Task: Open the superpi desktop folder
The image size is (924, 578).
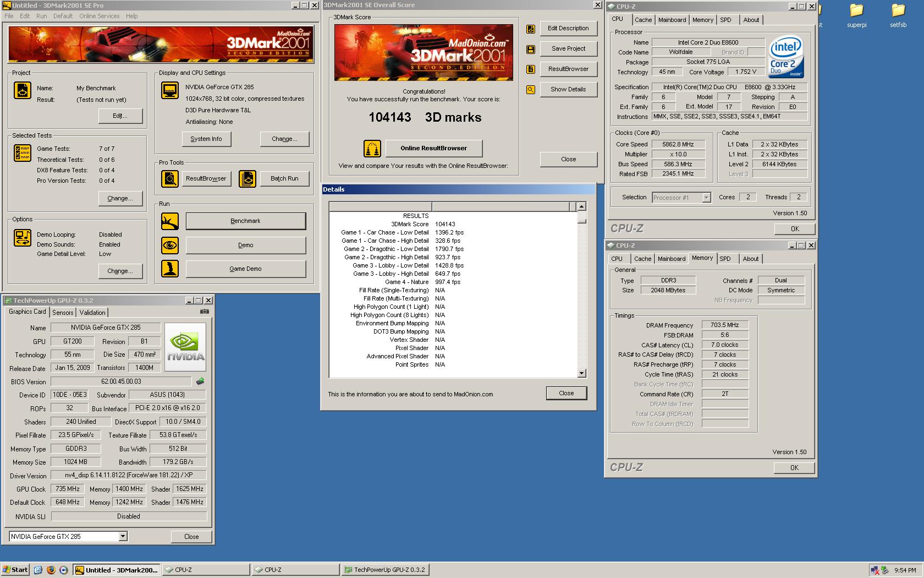Action: click(x=857, y=15)
